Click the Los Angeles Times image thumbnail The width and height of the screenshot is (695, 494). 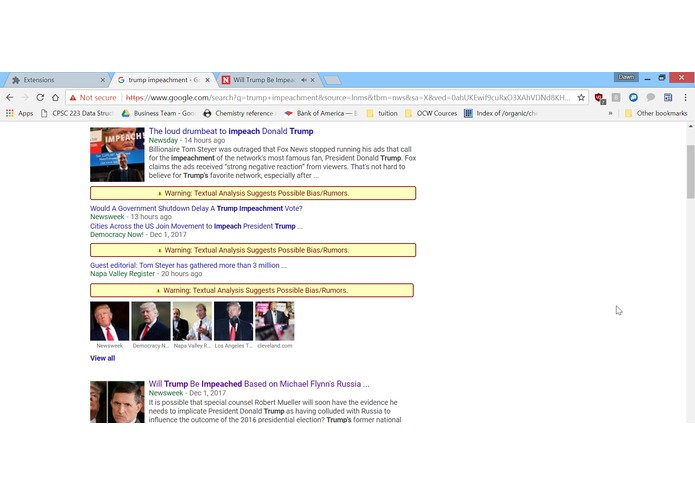pyautogui.click(x=234, y=321)
